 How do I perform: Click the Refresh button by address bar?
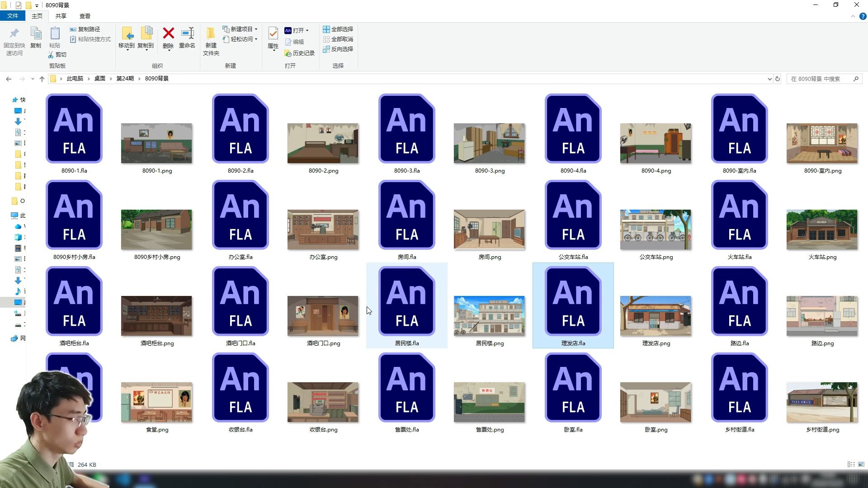click(778, 79)
